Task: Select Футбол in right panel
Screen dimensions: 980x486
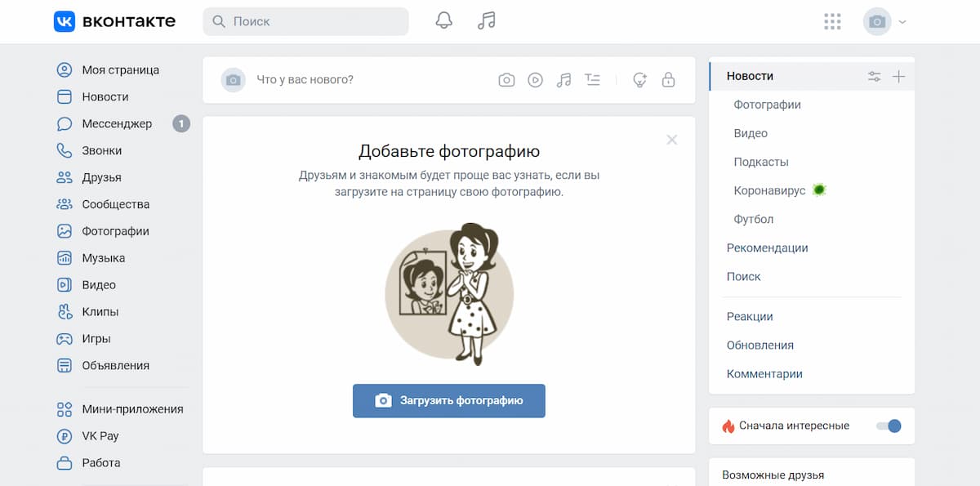Action: [x=754, y=219]
